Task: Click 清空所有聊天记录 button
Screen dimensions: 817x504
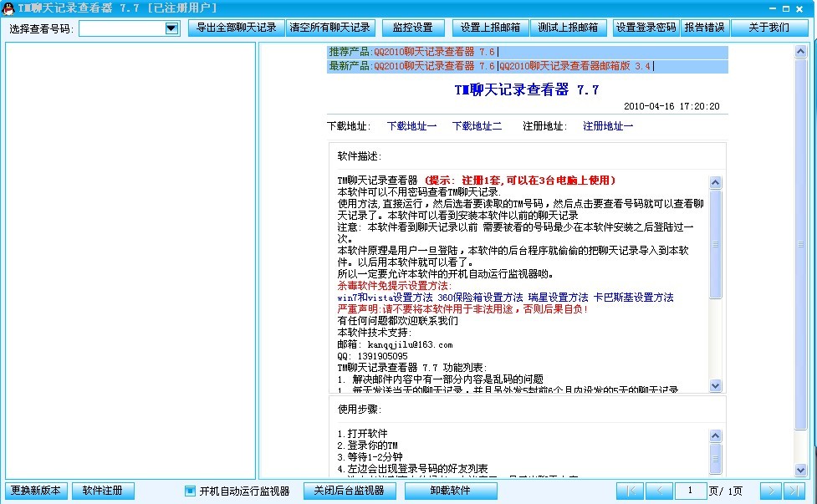Action: click(329, 28)
